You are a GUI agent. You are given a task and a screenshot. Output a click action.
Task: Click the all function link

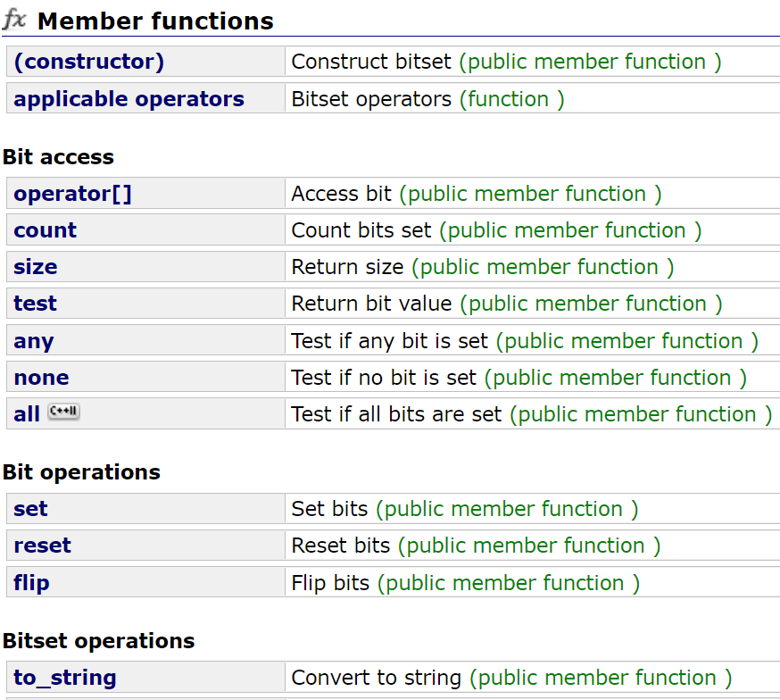27,414
